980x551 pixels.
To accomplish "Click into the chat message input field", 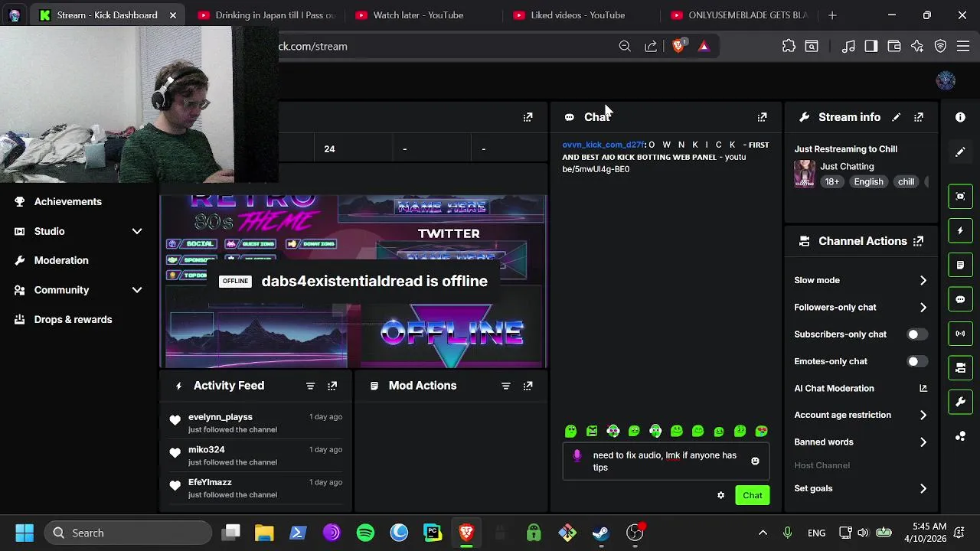I will [x=665, y=461].
